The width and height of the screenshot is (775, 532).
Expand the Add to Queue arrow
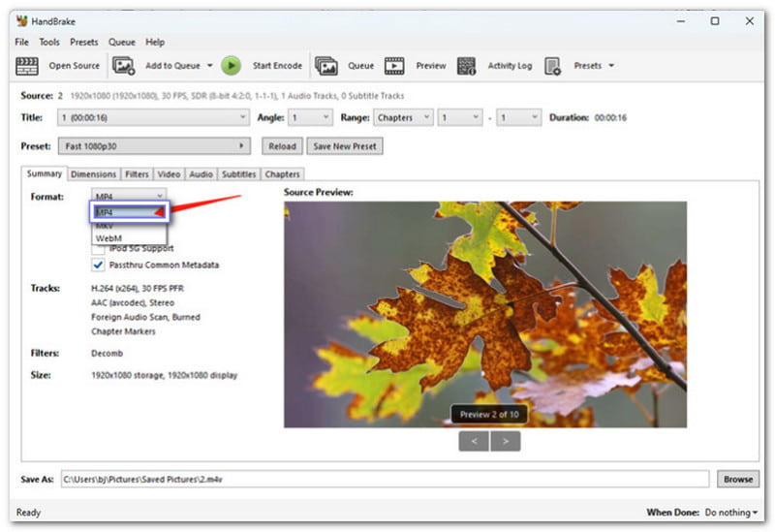click(x=209, y=66)
